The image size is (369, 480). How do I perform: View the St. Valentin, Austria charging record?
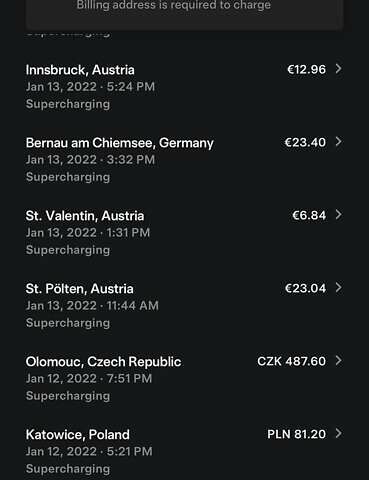[184, 232]
